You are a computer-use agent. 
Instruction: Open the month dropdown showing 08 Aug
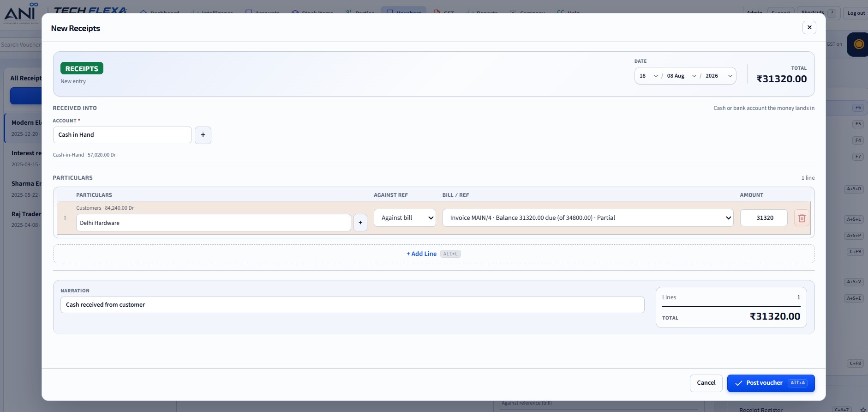pyautogui.click(x=681, y=76)
